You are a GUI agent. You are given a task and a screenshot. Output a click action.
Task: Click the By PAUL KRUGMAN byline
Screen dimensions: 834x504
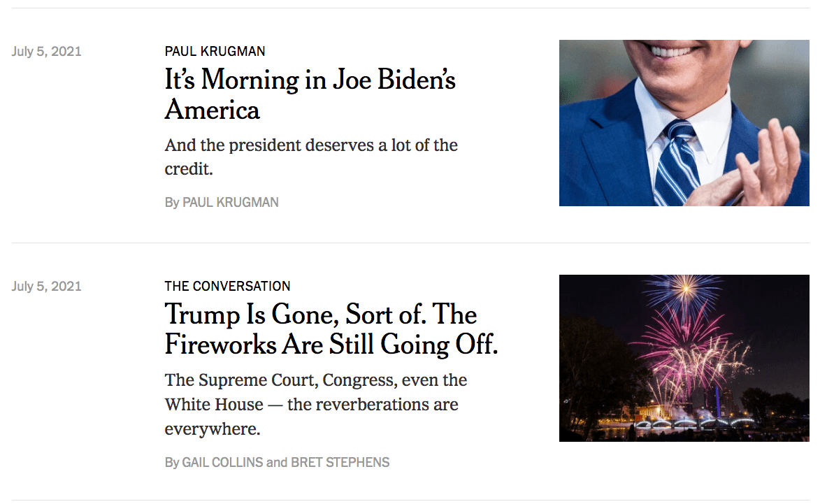click(x=222, y=203)
